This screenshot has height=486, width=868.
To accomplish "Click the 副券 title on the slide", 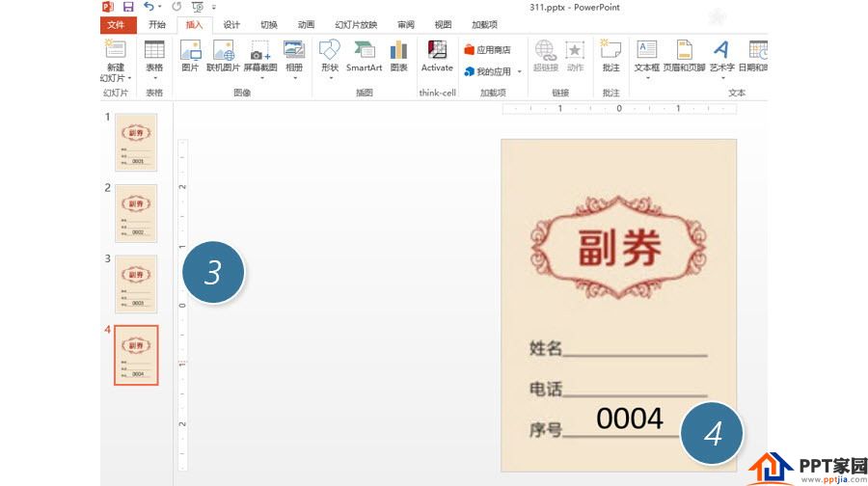I will (x=619, y=248).
